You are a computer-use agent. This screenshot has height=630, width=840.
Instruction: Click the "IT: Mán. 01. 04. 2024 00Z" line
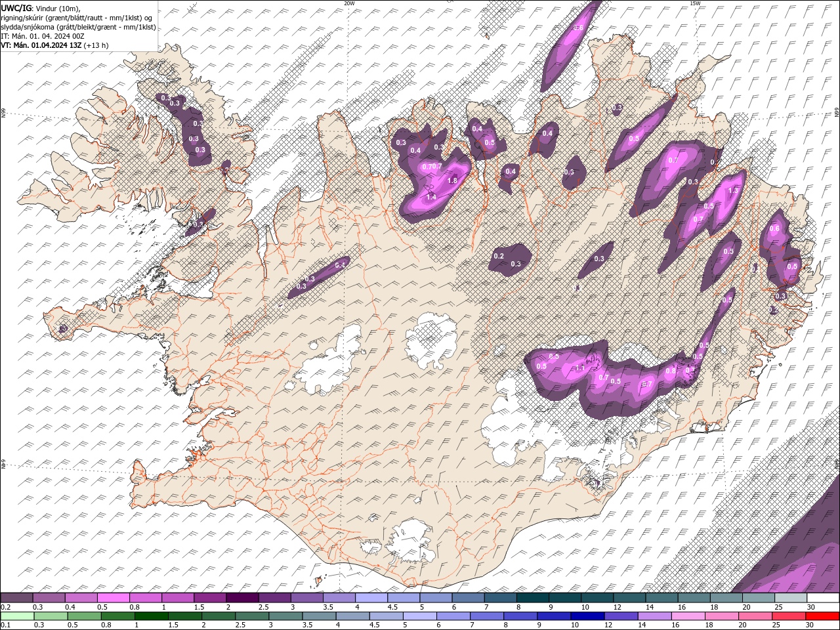click(x=42, y=36)
